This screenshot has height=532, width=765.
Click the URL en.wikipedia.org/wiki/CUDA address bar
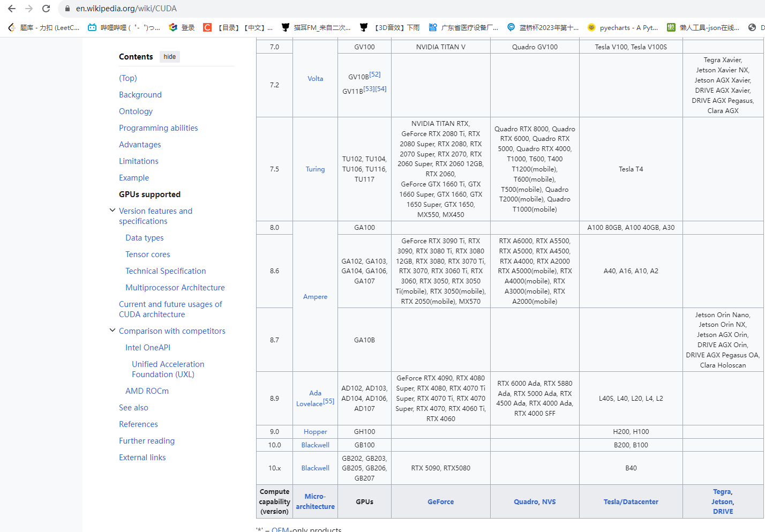[126, 9]
